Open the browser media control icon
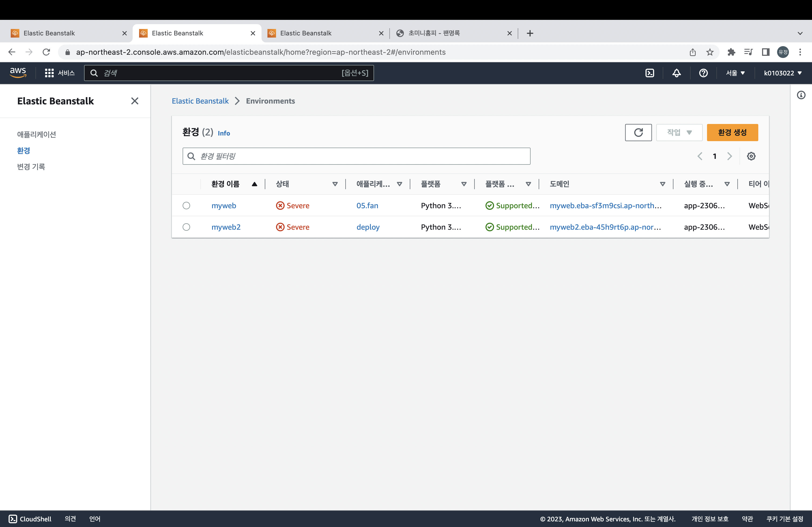812x527 pixels. click(x=749, y=52)
